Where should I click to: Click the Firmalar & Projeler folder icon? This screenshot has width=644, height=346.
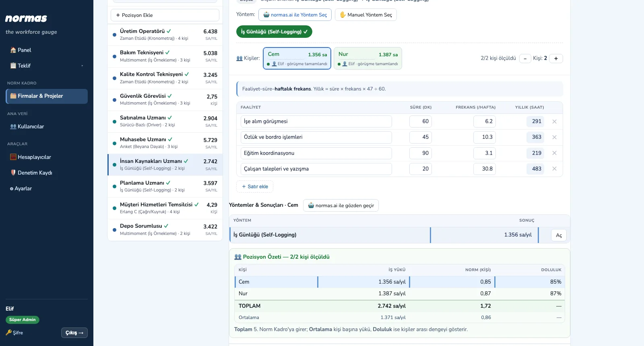[13, 96]
